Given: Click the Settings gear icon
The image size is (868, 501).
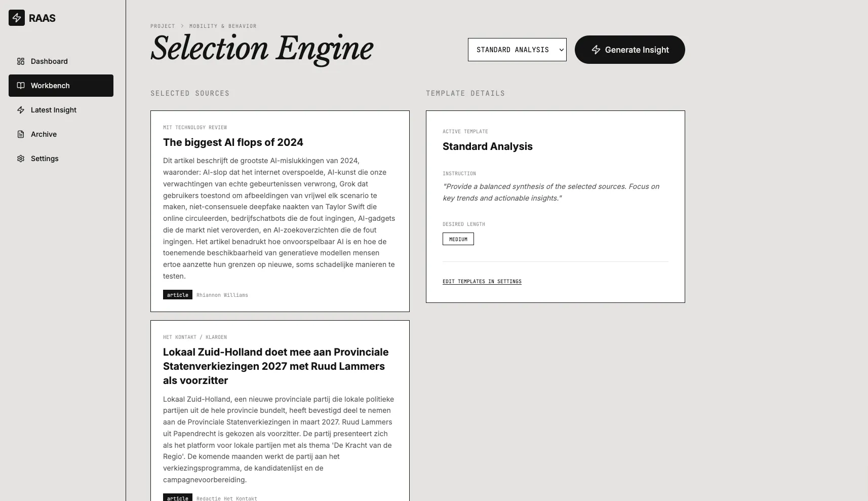Looking at the screenshot, I should pos(21,159).
